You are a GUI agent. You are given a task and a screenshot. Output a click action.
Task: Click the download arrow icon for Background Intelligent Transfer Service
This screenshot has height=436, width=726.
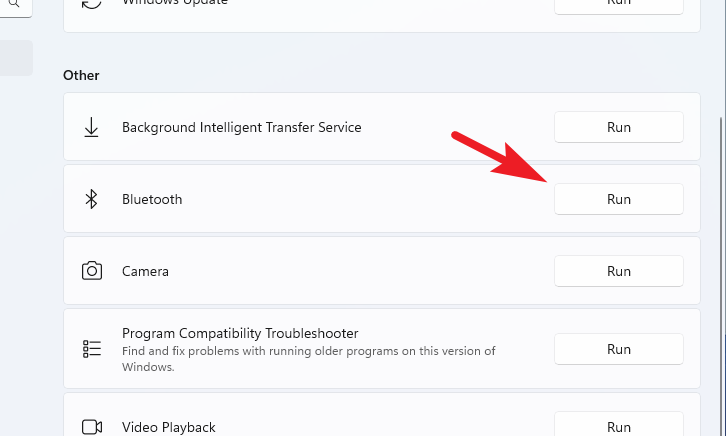(91, 127)
